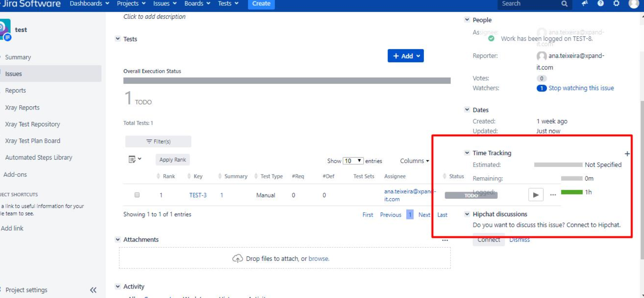Open the help question mark icon

[x=600, y=4]
